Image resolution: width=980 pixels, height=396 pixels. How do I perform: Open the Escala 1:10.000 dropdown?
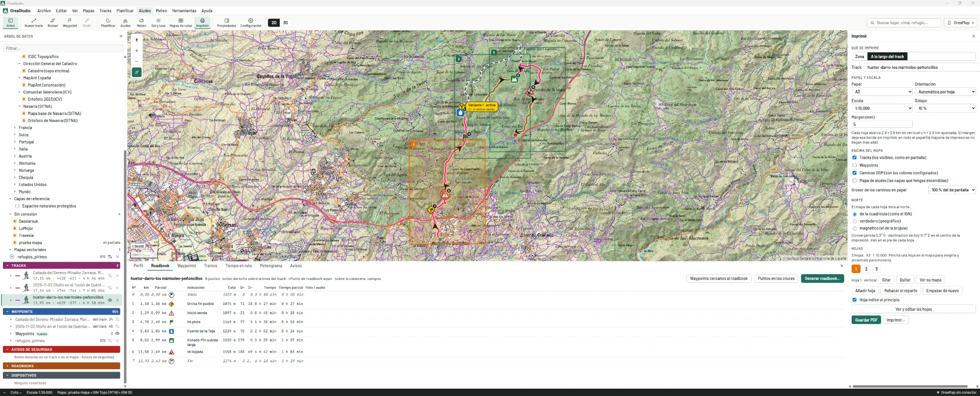click(882, 108)
